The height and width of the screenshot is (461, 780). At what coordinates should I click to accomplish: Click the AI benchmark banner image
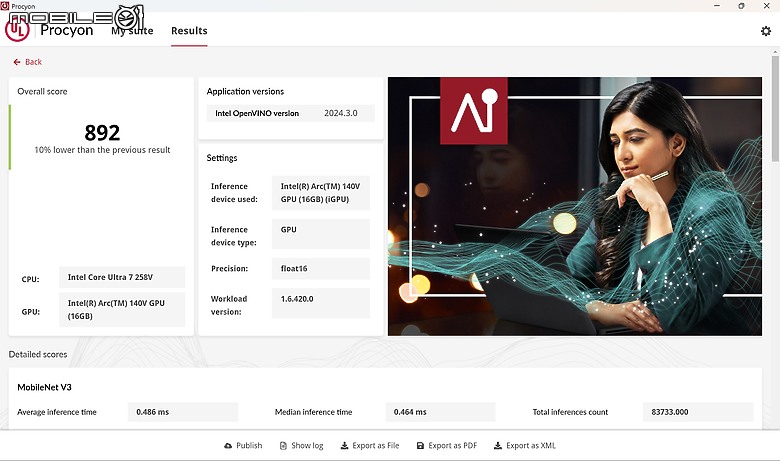[575, 206]
